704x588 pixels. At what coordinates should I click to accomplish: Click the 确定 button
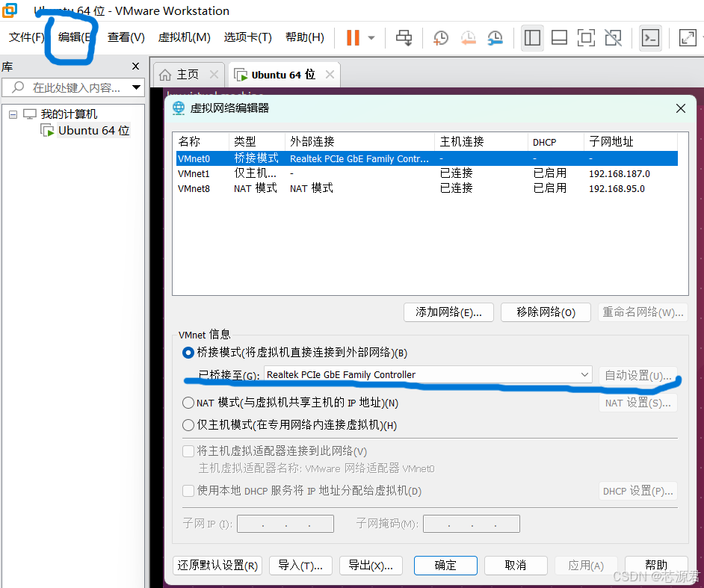point(445,566)
